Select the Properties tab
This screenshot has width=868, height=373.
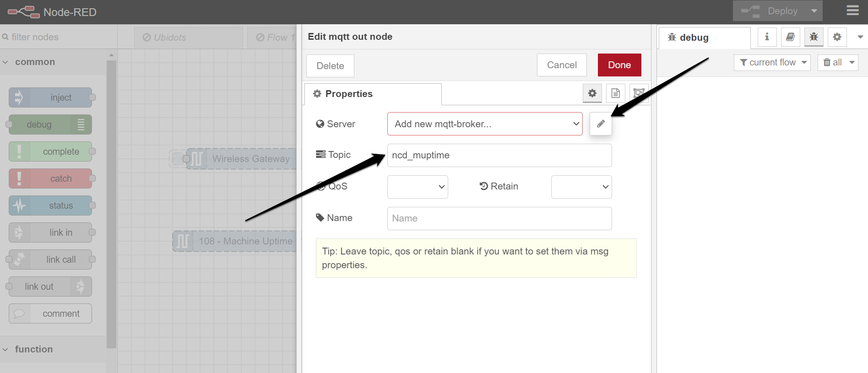pos(348,94)
